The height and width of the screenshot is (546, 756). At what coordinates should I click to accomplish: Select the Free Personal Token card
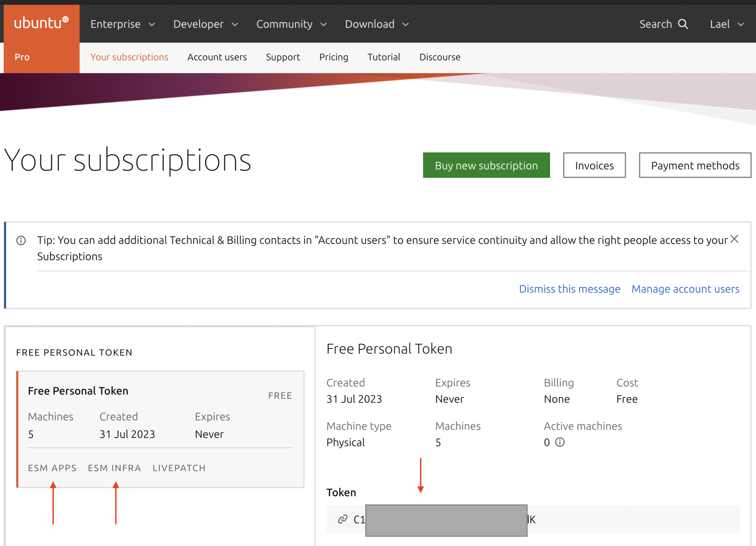coord(161,429)
